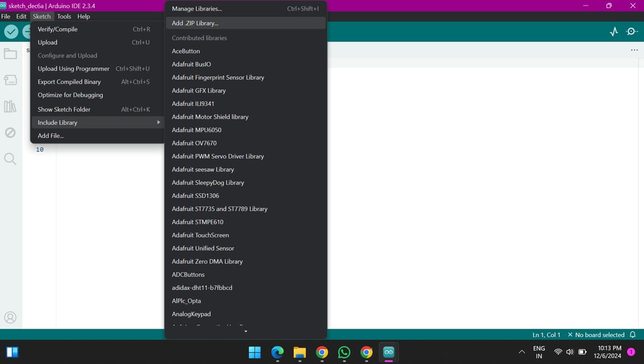
Task: Click the Verify checkmark toolbar button
Action: point(11,31)
